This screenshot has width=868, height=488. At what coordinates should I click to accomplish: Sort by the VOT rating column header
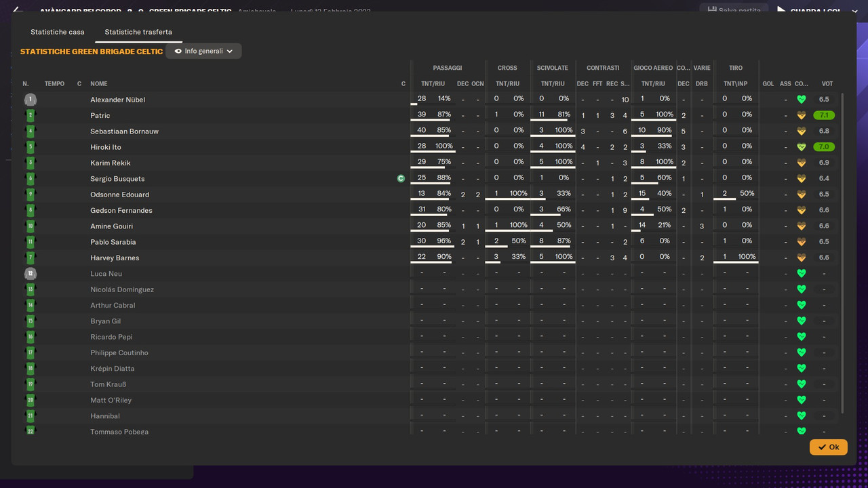tap(827, 84)
